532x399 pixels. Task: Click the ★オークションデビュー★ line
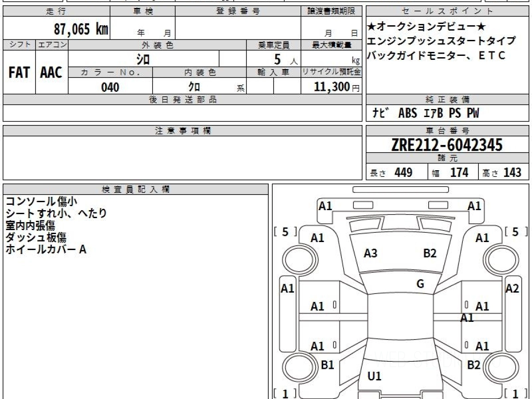426,27
